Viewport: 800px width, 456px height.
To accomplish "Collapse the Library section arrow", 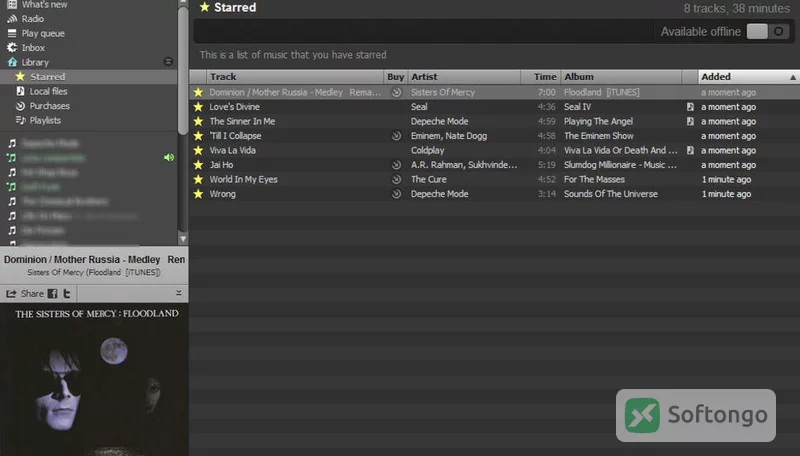I will pos(168,62).
